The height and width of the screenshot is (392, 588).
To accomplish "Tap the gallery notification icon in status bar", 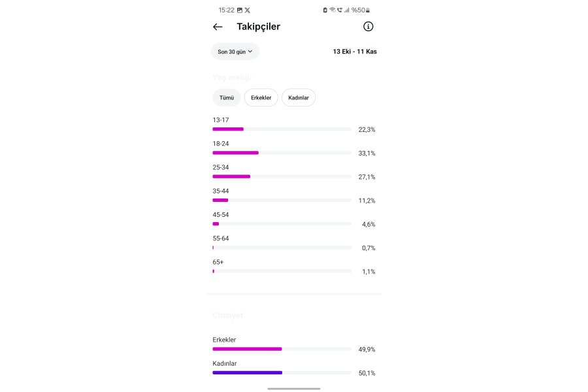I will point(240,10).
